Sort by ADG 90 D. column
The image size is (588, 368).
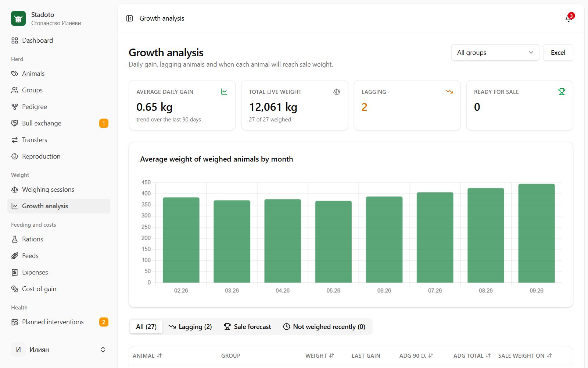coord(416,355)
